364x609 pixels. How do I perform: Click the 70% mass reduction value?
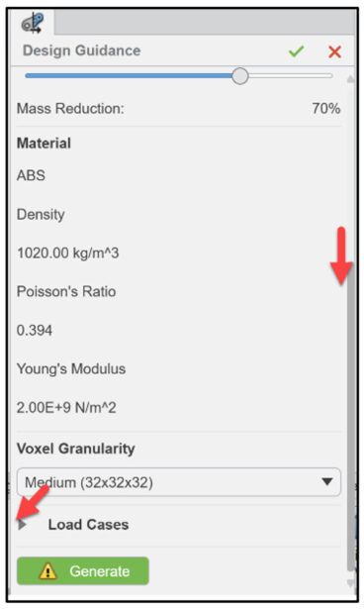click(326, 108)
